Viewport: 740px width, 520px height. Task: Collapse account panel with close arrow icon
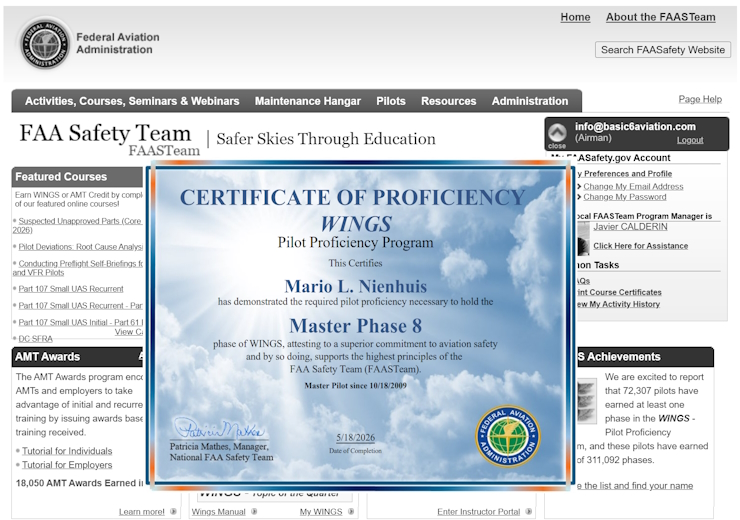coord(557,133)
